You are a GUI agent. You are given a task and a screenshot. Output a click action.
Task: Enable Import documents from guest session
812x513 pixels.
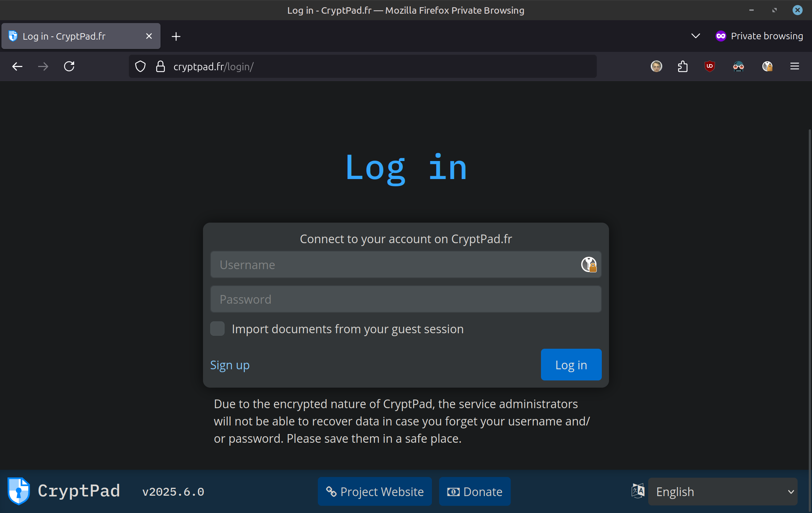pyautogui.click(x=217, y=329)
